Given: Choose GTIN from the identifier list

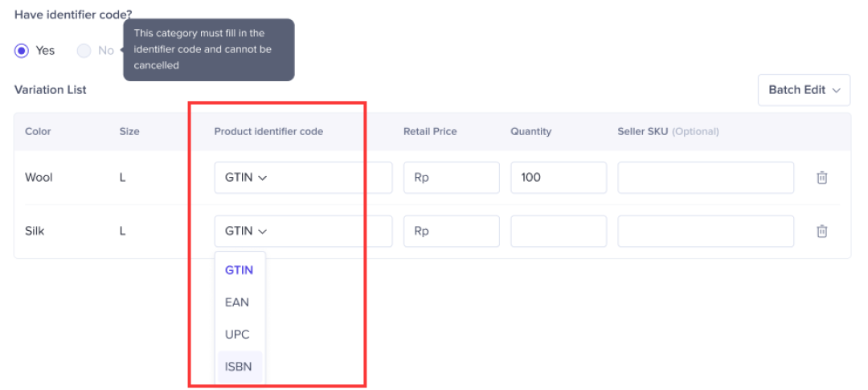Looking at the screenshot, I should (240, 270).
